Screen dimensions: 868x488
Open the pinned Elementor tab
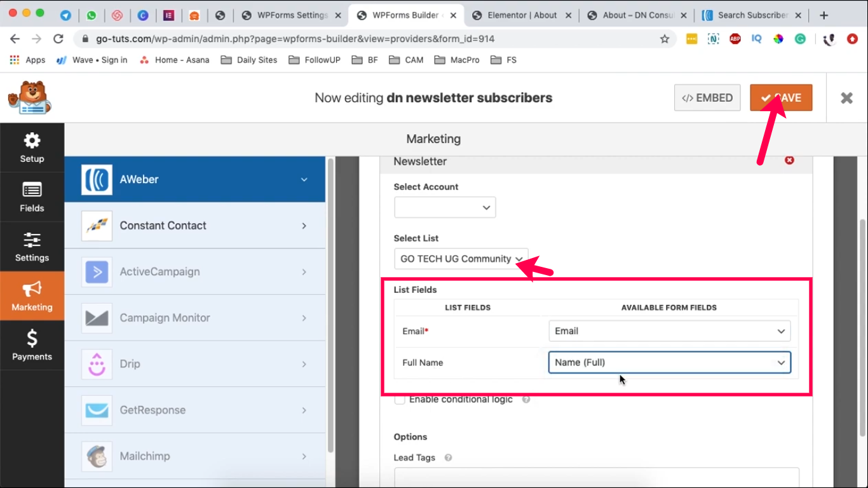(x=168, y=15)
